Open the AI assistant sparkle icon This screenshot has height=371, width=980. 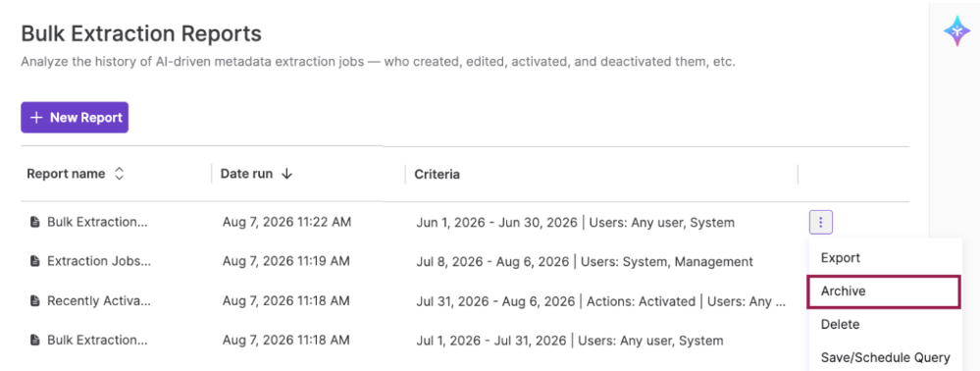(956, 31)
